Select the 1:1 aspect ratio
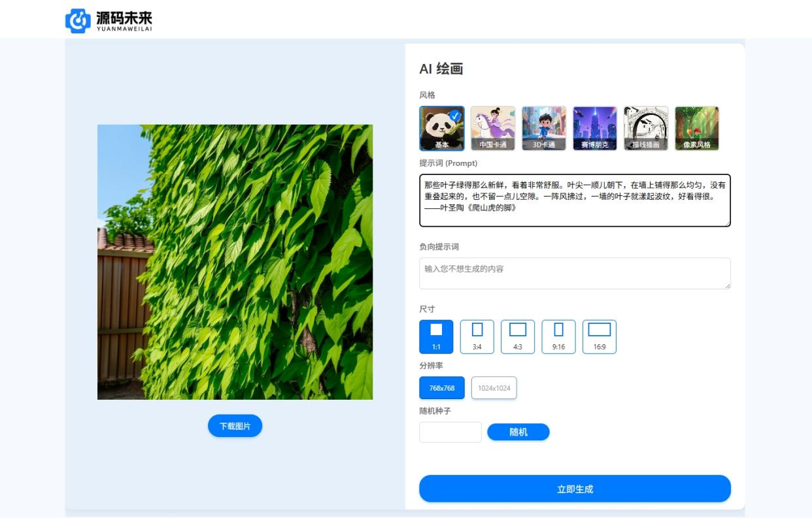This screenshot has width=812, height=518. (436, 336)
